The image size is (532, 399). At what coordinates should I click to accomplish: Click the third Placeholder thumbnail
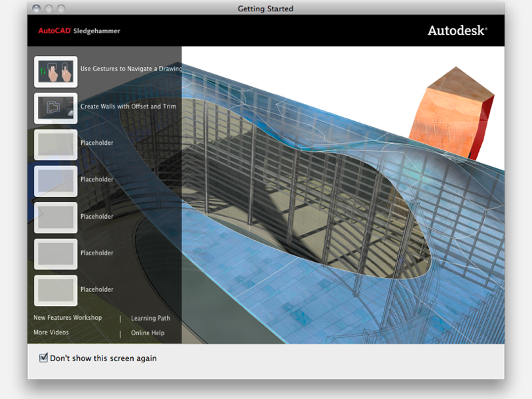pos(56,218)
